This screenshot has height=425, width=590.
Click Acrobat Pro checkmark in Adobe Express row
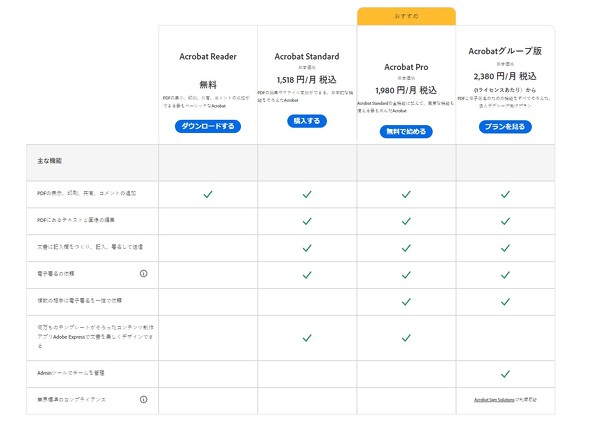point(406,338)
